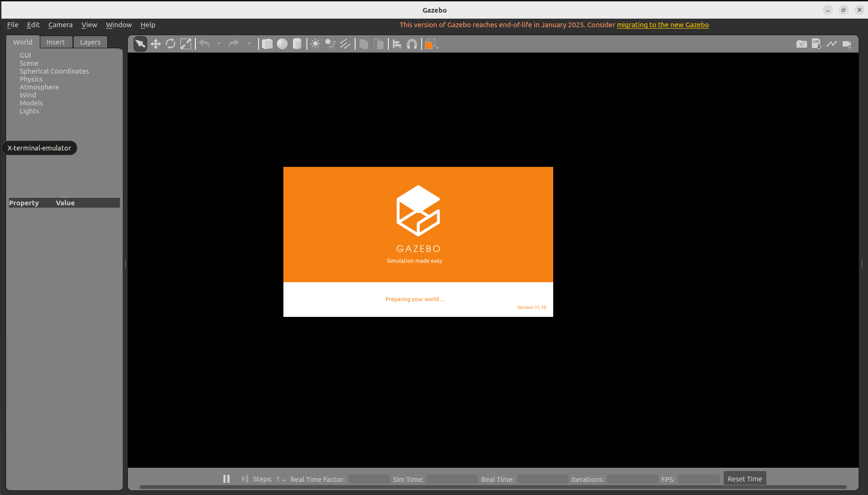This screenshot has height=495, width=868.
Task: Click the undo arrow icon
Action: point(204,44)
